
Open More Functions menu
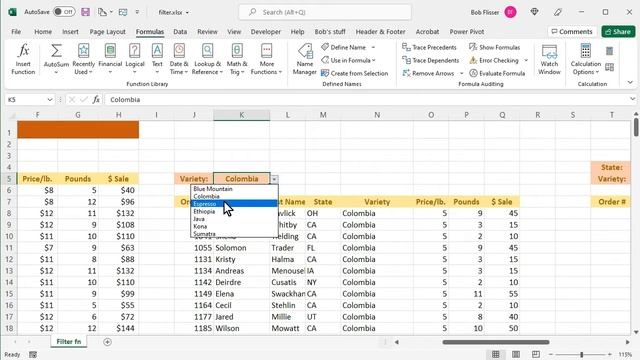tap(267, 59)
